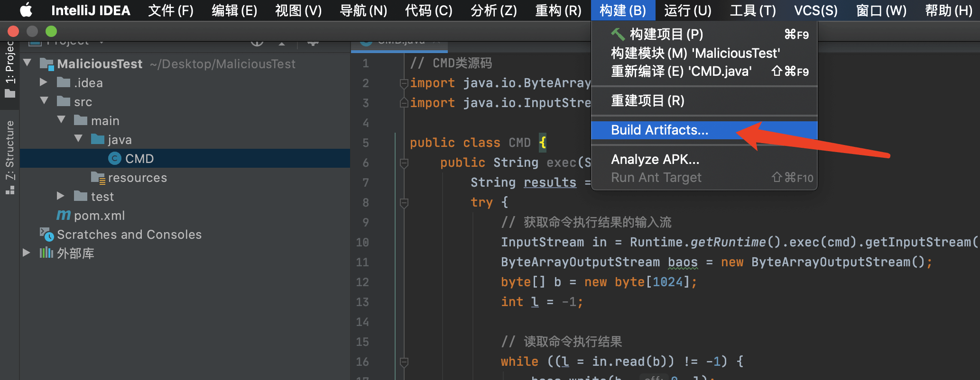980x380 pixels.
Task: Open the 导航 (N) menu
Action: point(363,10)
